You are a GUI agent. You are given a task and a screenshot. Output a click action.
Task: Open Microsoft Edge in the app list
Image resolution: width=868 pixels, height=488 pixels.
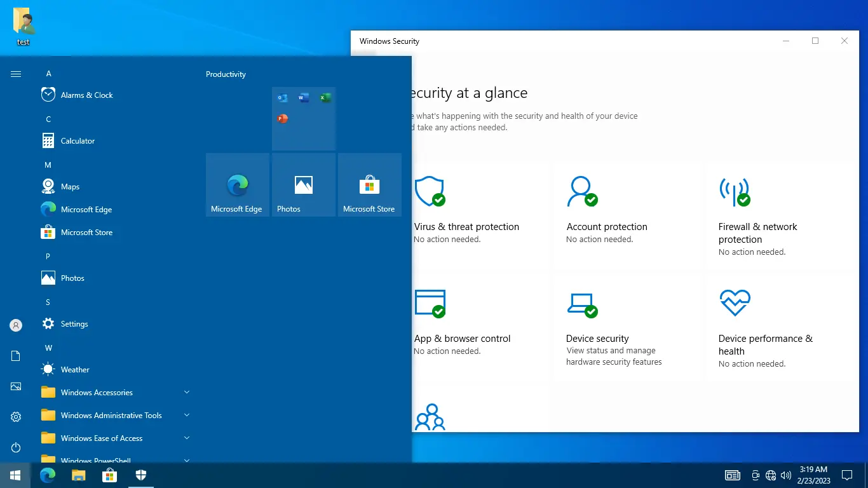116,210
